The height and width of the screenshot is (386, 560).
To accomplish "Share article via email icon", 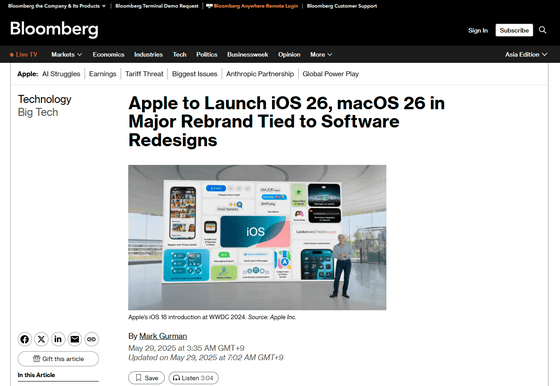I will click(75, 339).
